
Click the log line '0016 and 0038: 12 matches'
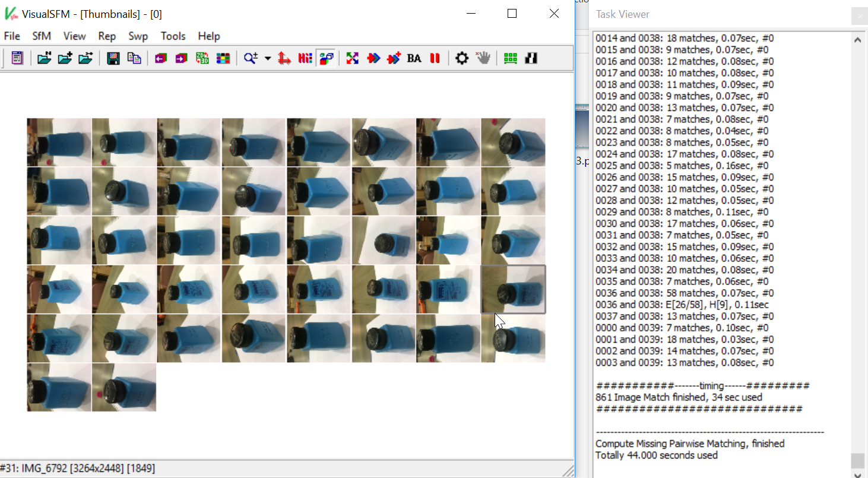(685, 61)
